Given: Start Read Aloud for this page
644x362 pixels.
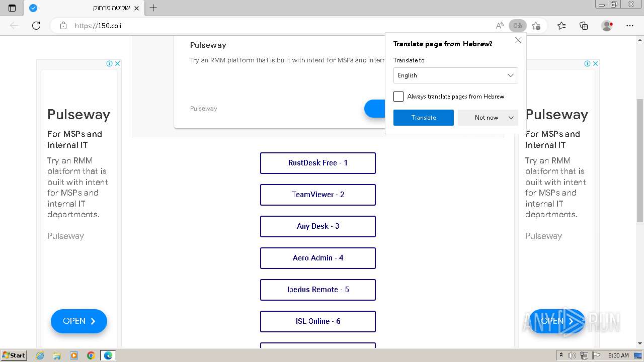Looking at the screenshot, I should click(500, 26).
